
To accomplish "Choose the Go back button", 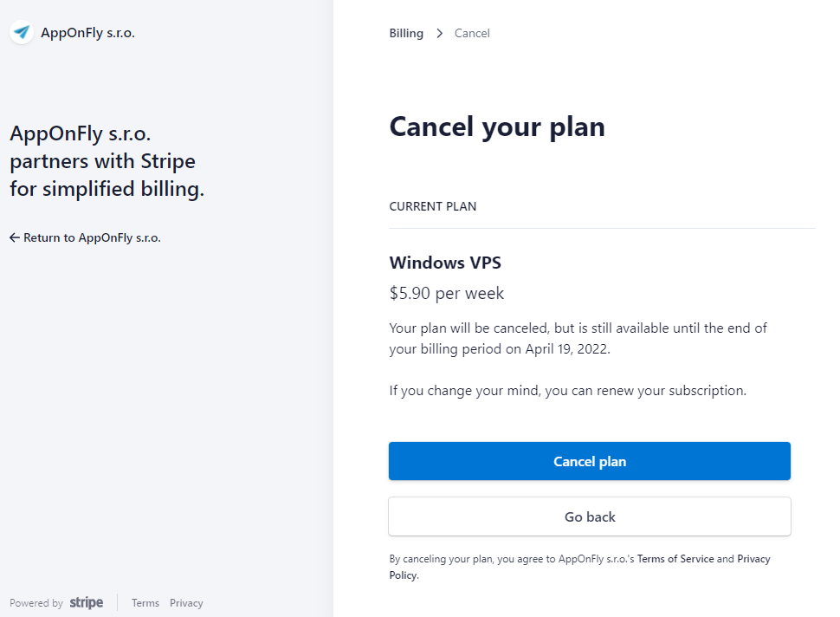I will (589, 516).
